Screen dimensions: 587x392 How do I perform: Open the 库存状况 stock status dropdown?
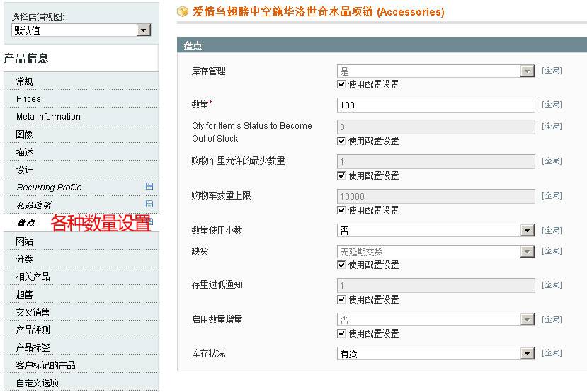[x=435, y=354]
